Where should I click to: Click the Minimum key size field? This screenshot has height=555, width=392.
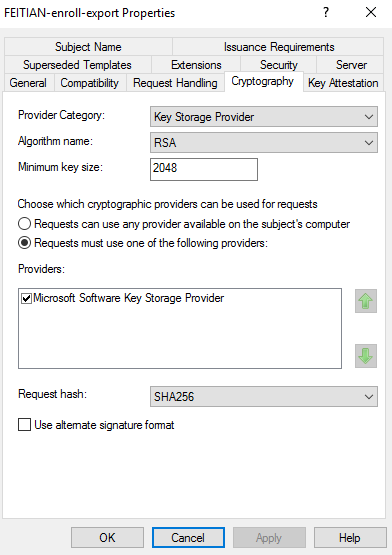(204, 169)
